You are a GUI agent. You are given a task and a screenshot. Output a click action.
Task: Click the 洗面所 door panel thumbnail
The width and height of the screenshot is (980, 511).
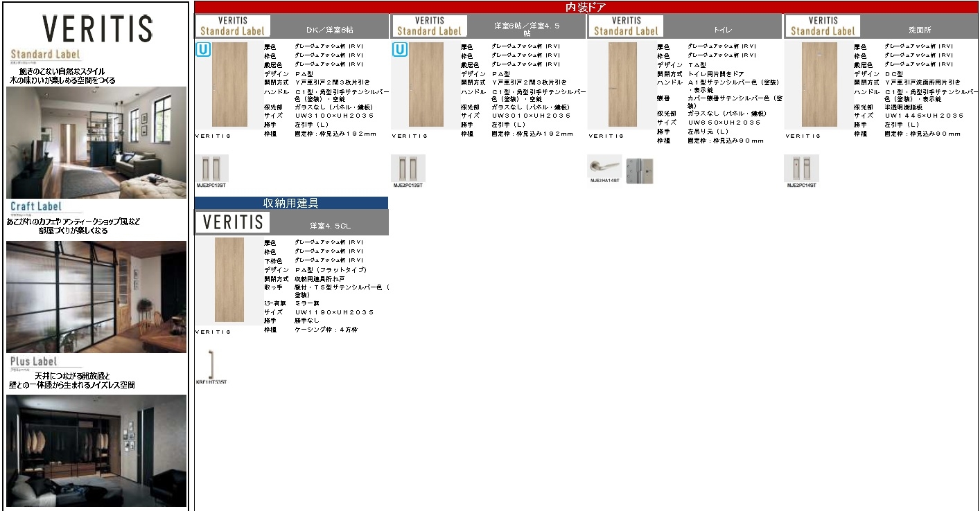pos(819,84)
